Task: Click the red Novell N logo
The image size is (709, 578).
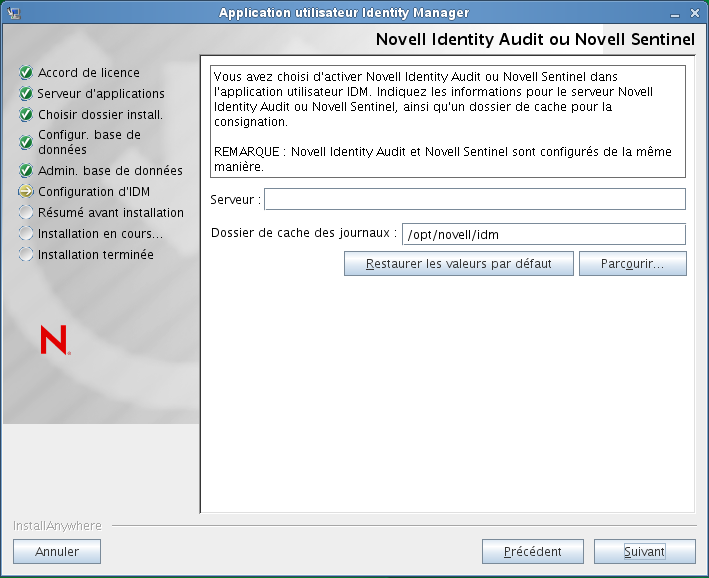Action: point(55,340)
